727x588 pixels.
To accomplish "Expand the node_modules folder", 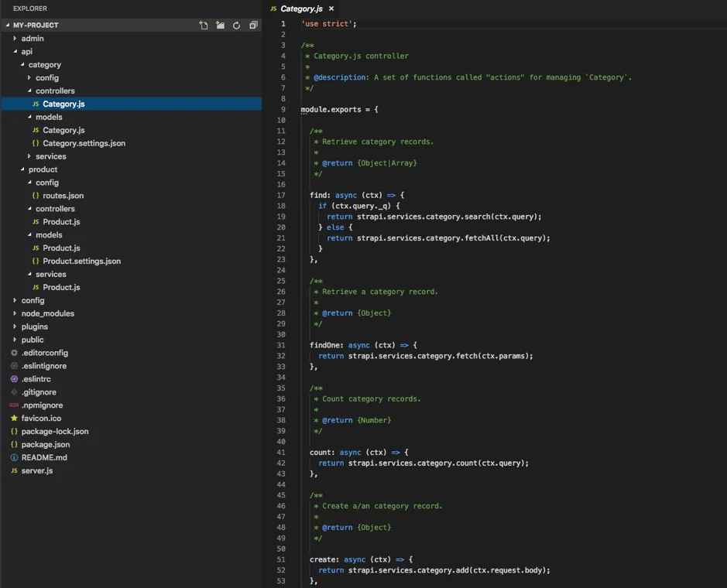I will pos(15,313).
